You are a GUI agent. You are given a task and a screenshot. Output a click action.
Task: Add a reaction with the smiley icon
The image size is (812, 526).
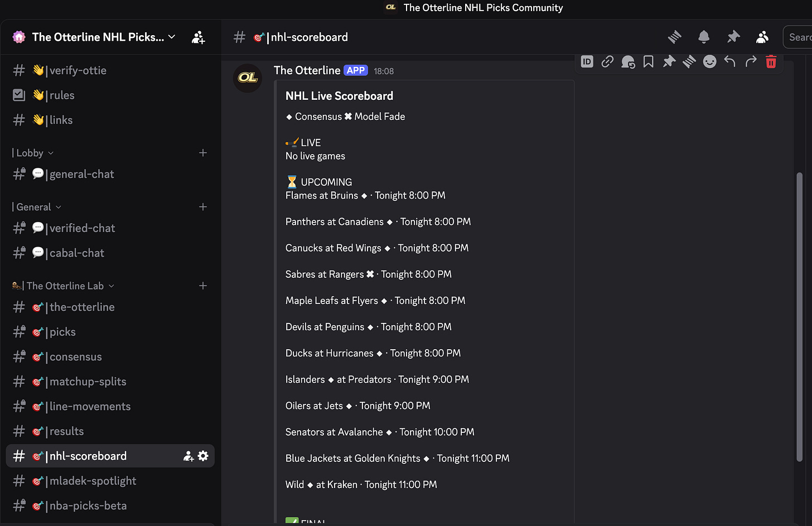[x=709, y=61]
